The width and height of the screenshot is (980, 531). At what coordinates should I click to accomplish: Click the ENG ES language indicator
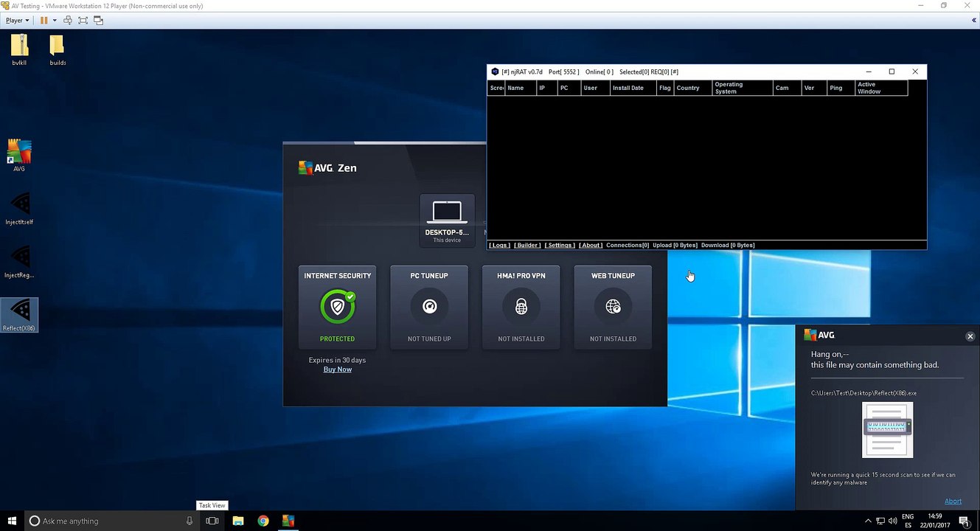pos(908,521)
